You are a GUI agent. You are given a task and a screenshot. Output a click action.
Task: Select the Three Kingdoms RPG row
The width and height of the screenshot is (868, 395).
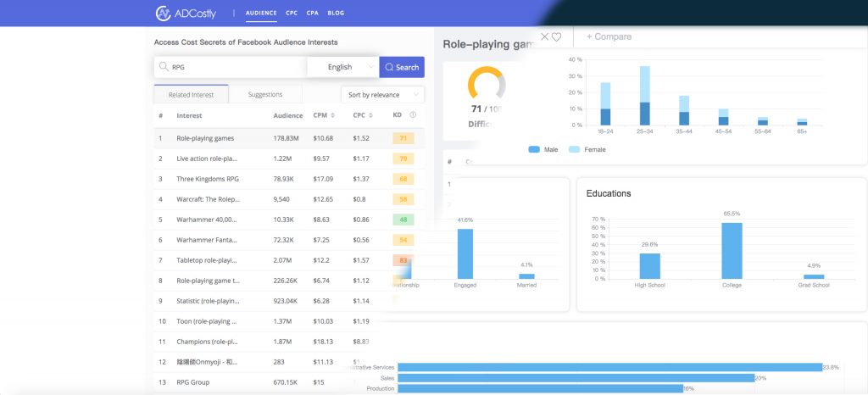click(289, 179)
